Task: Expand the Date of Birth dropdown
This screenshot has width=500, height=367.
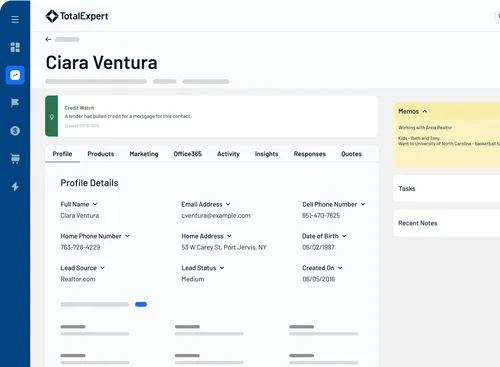Action: [344, 236]
